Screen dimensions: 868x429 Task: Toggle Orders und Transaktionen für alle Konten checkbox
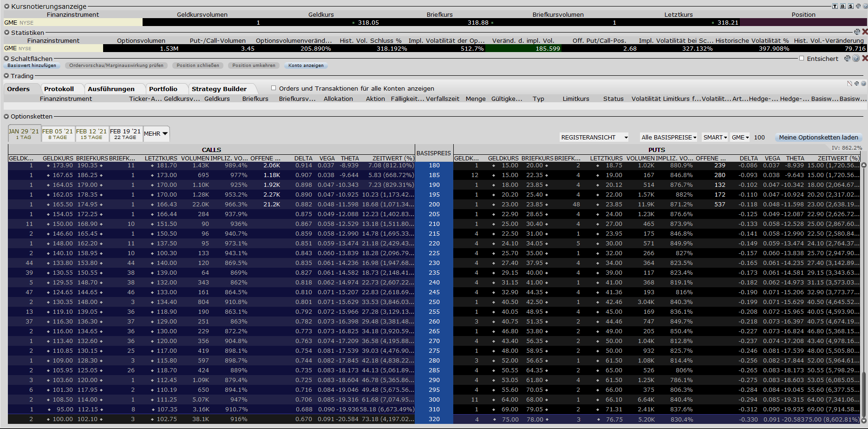(x=274, y=88)
